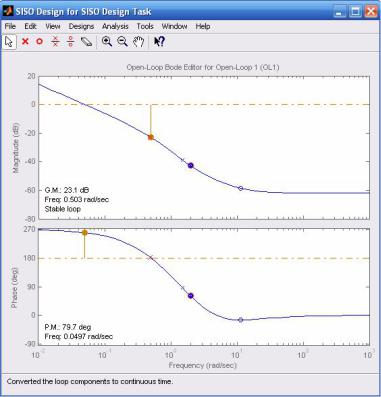
Task: Choose the add real zero tool
Action: coord(40,42)
